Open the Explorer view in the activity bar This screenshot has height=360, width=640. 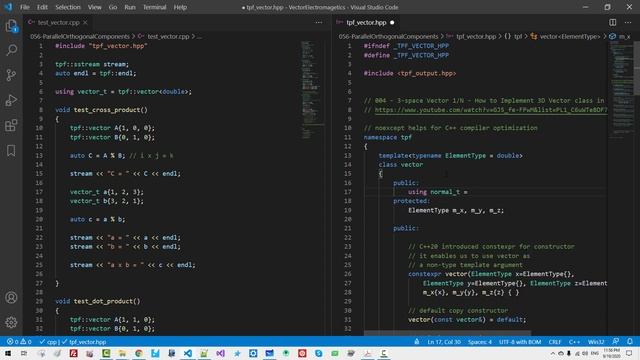[11, 26]
